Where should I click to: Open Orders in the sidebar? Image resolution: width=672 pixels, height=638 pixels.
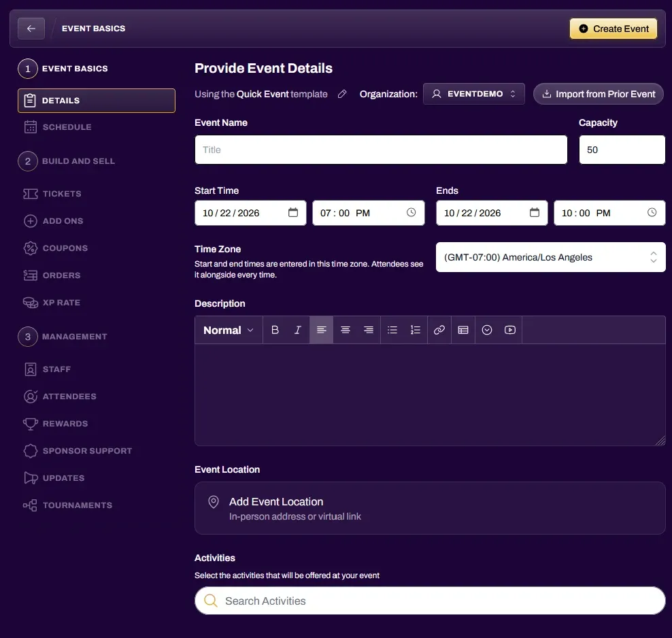(52, 275)
